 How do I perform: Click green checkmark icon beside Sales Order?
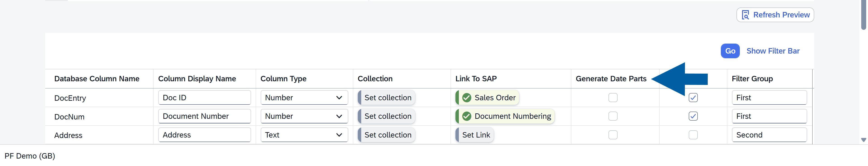coord(467,98)
